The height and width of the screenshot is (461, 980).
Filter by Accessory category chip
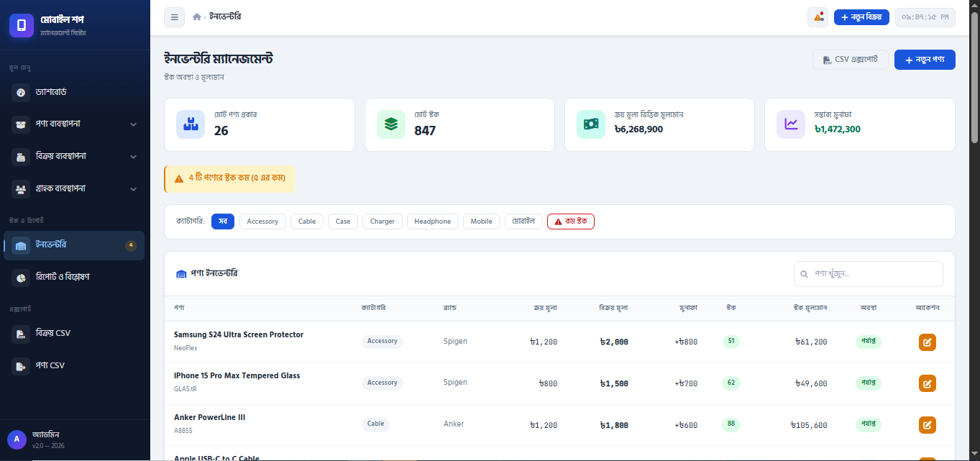point(262,222)
